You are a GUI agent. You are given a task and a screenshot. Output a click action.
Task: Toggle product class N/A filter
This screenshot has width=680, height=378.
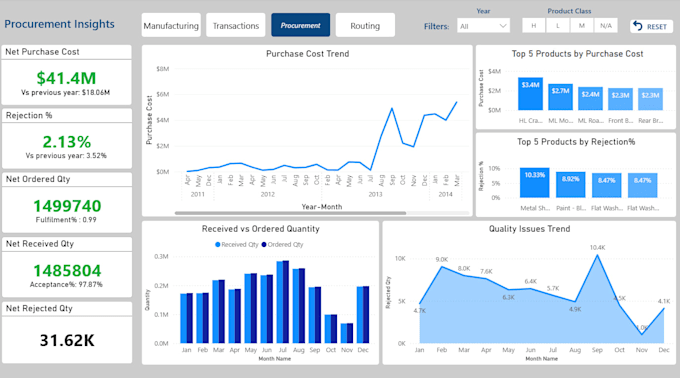(x=606, y=26)
